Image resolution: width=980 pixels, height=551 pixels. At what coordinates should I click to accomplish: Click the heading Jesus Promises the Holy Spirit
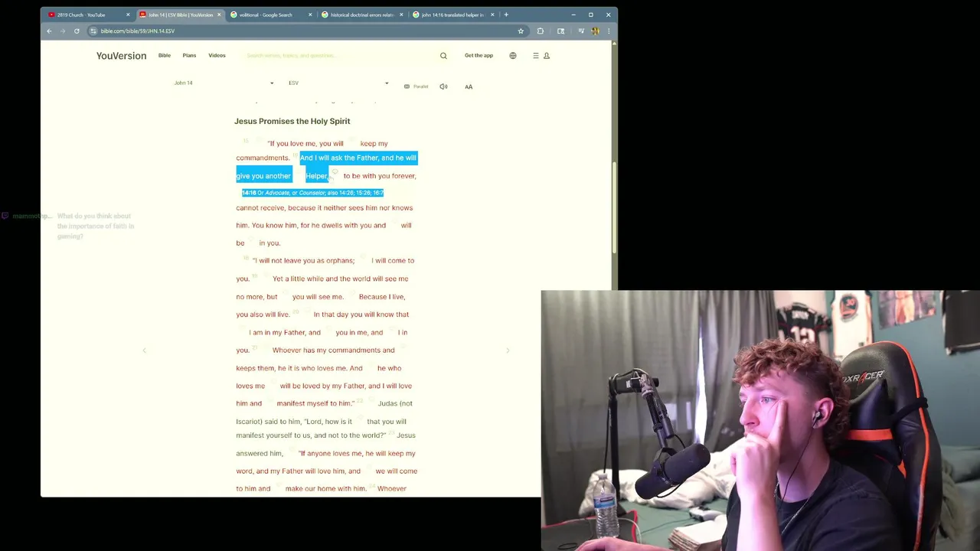pos(292,121)
